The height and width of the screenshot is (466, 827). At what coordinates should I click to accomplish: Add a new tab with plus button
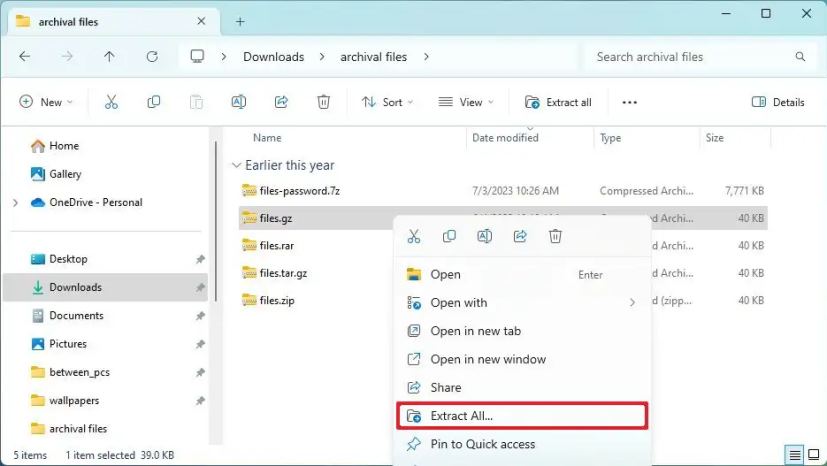[x=240, y=22]
